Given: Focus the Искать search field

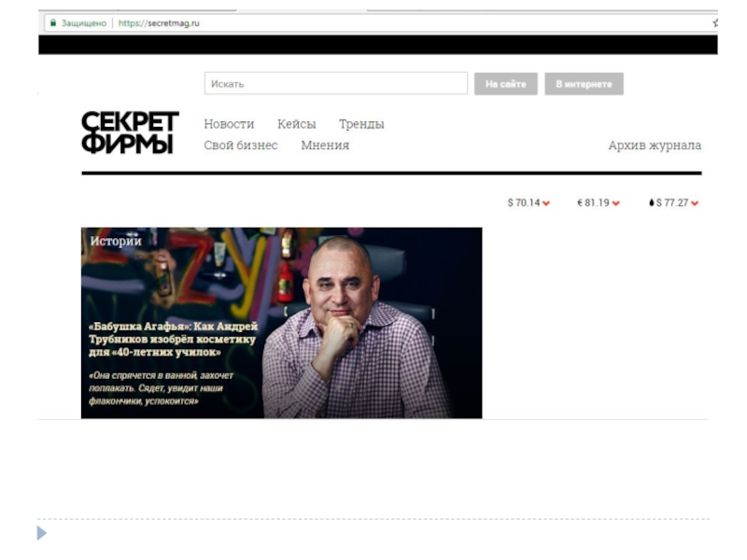Looking at the screenshot, I should (336, 83).
